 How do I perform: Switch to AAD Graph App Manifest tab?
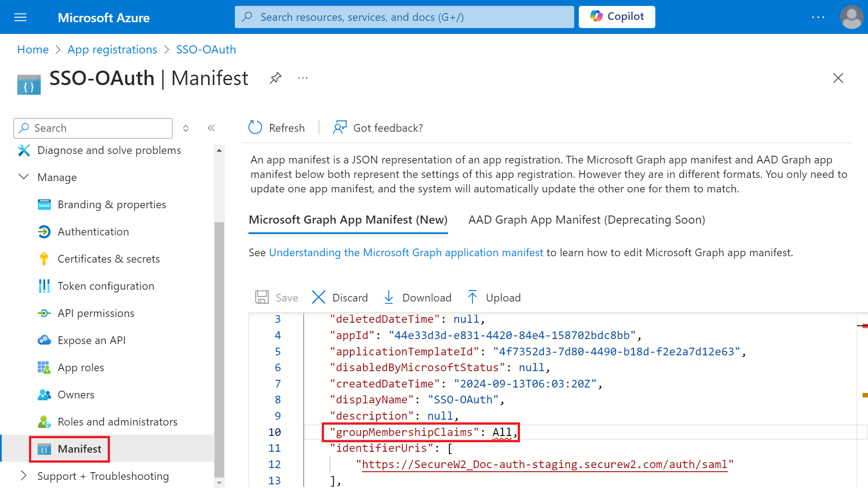pos(587,220)
